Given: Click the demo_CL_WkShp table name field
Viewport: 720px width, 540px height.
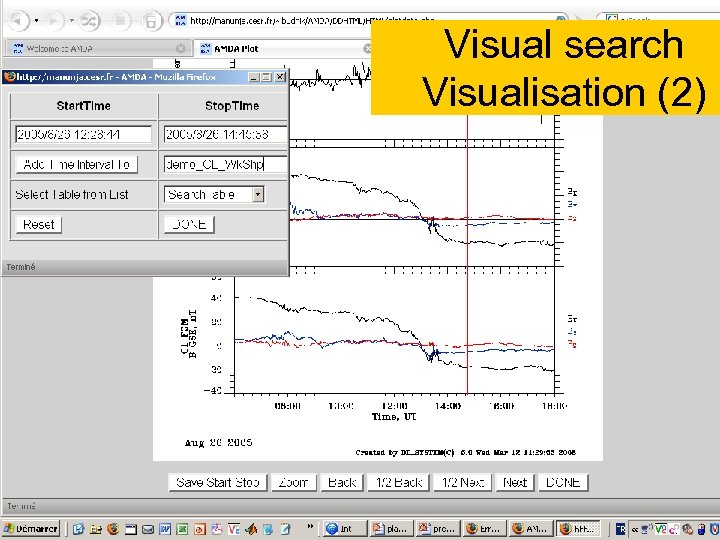Looking at the screenshot, I should [x=225, y=164].
